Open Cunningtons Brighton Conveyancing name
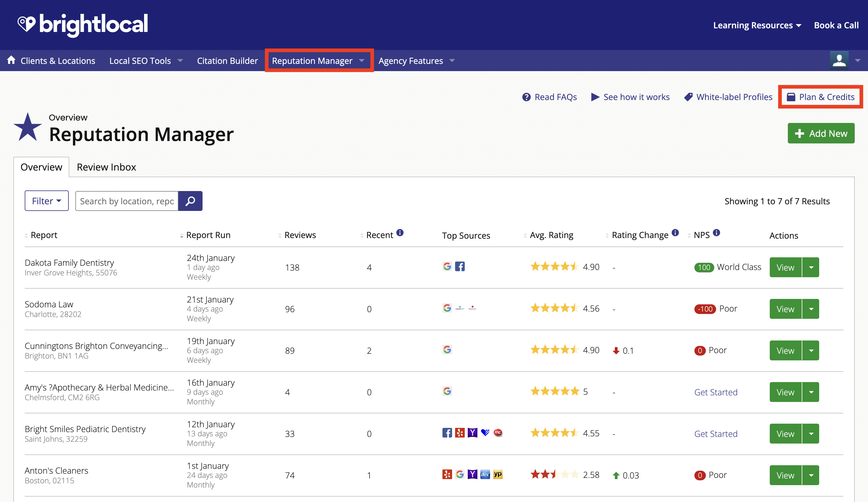 96,346
